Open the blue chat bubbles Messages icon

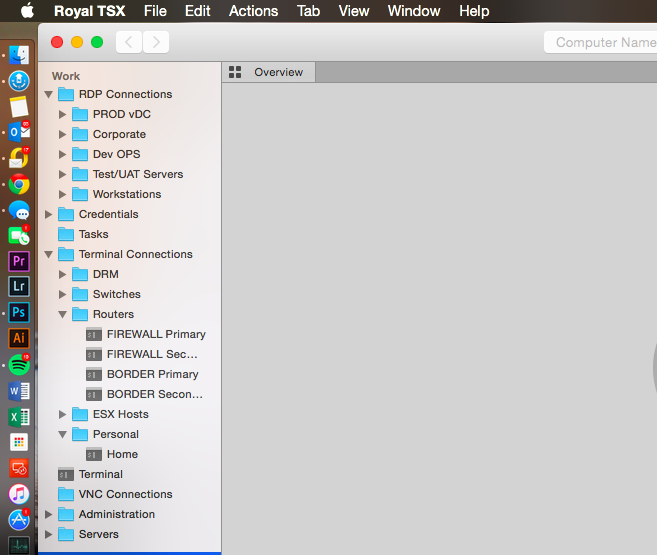pos(19,210)
